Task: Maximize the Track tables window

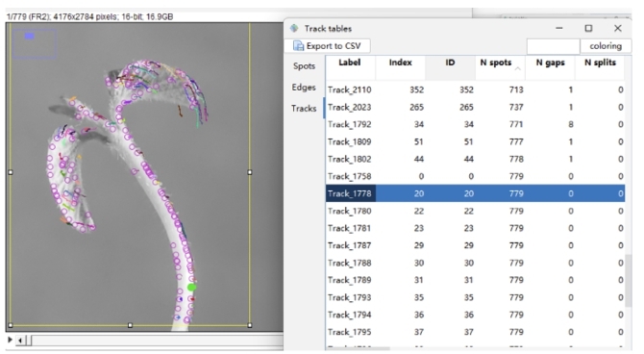Action: click(x=588, y=28)
